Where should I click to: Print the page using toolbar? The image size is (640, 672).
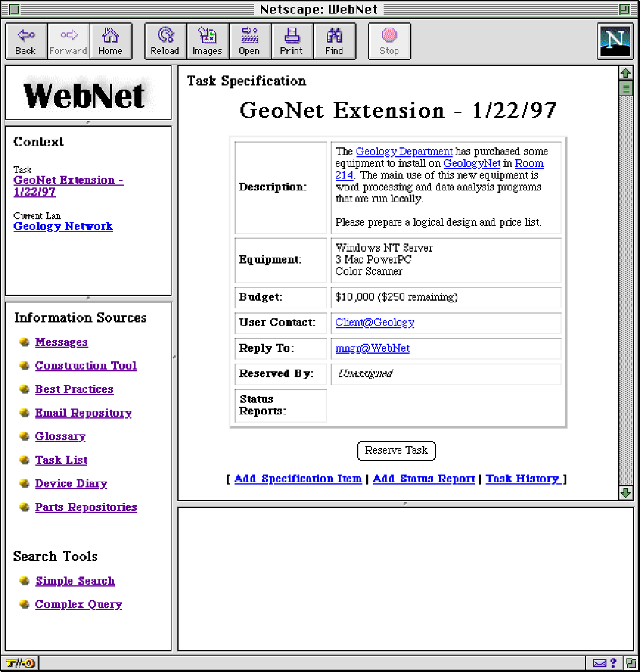coord(292,41)
